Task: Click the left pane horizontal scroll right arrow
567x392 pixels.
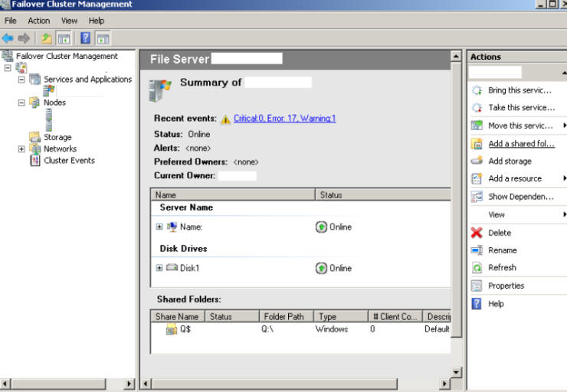Action: (129, 384)
